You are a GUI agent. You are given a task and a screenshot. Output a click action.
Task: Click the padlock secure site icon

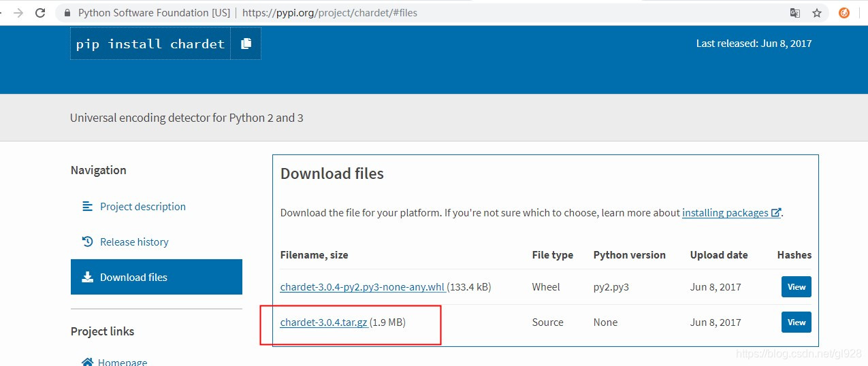(67, 13)
